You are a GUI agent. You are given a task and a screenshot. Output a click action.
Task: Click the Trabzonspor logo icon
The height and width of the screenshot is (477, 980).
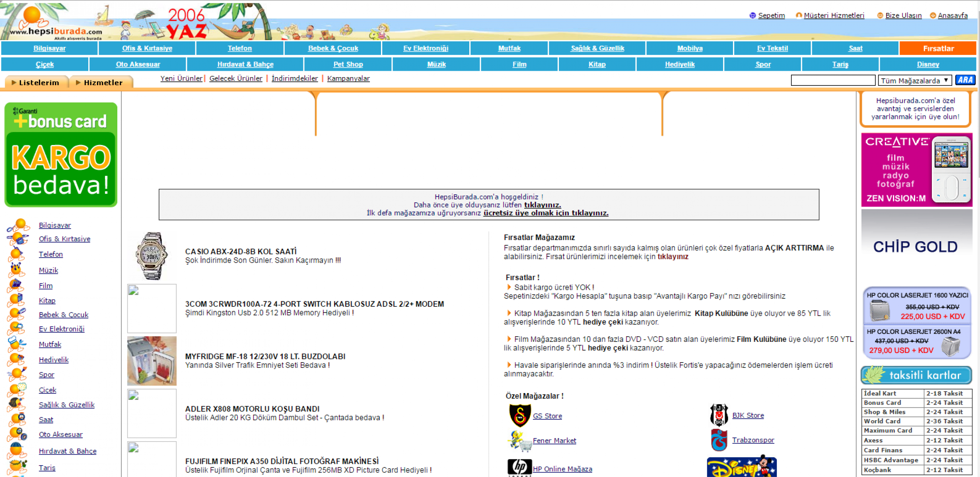coord(719,440)
